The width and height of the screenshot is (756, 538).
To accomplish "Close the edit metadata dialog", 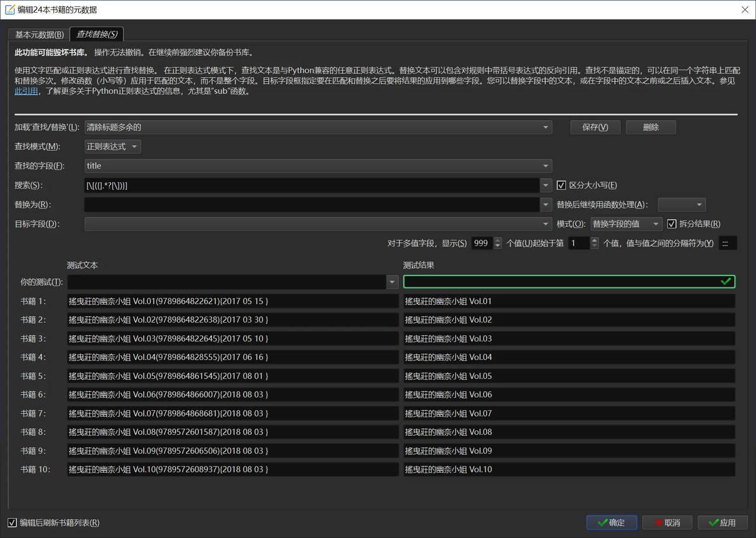I will tap(745, 10).
